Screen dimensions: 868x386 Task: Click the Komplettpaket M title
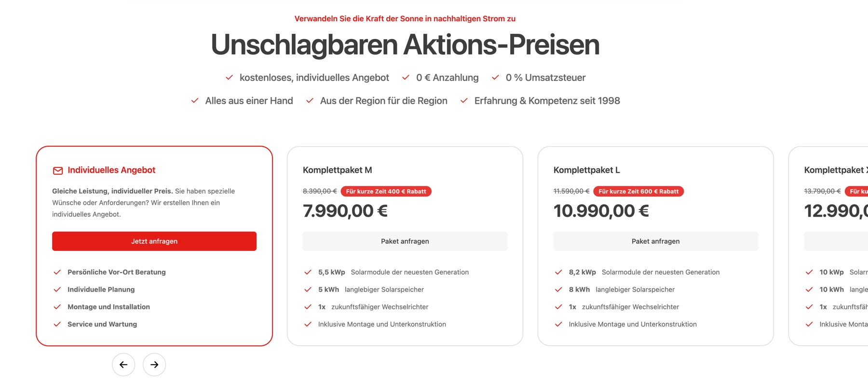tap(338, 170)
